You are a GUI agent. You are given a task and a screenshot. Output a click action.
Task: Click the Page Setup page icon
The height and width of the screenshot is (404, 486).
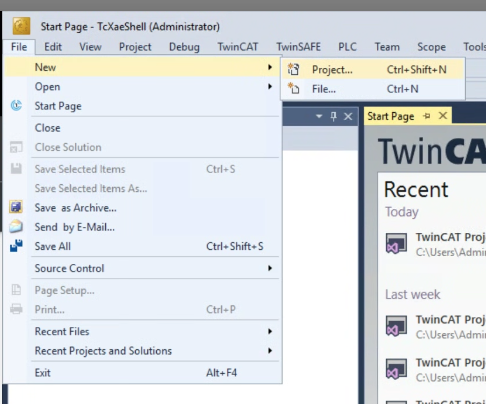coord(16,290)
